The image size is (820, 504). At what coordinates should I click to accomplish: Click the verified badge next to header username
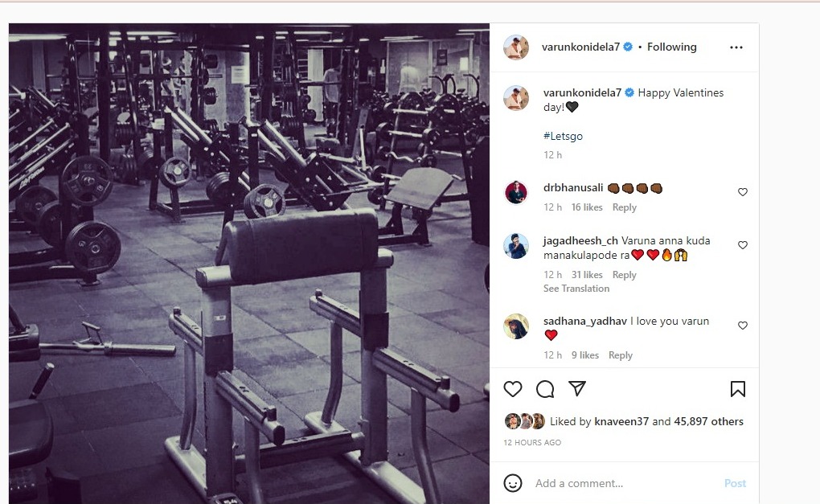pos(628,47)
